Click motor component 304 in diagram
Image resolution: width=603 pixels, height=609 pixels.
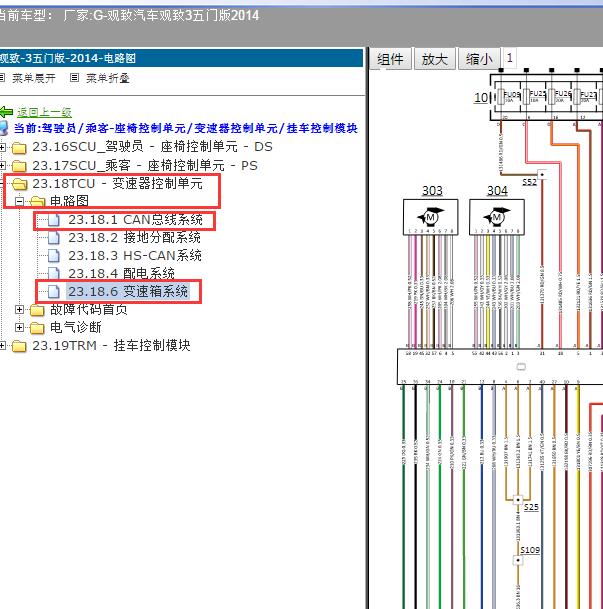click(497, 217)
